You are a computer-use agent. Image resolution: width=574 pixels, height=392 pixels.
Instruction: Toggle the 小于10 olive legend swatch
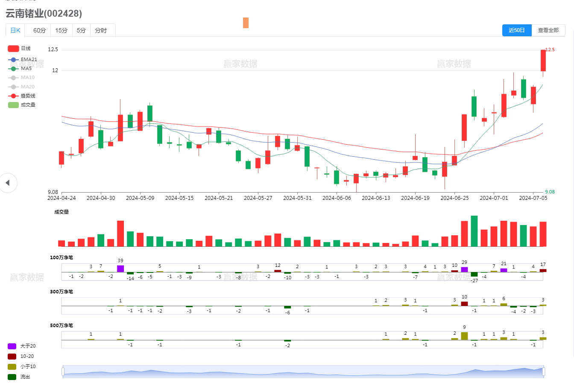tap(12, 366)
